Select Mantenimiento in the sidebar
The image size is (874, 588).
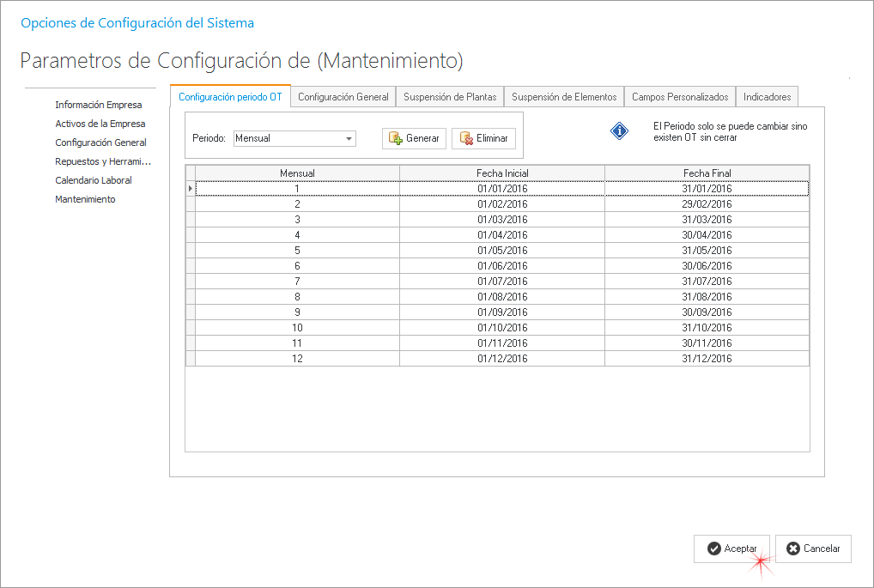pos(85,199)
